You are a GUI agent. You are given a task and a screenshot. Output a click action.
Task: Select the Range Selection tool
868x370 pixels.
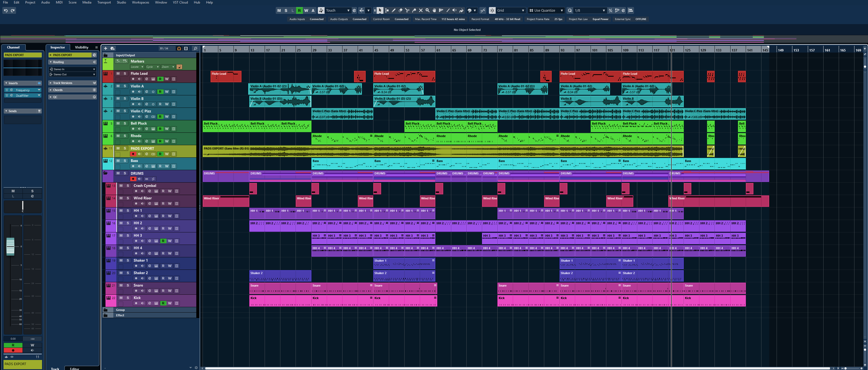tap(386, 11)
